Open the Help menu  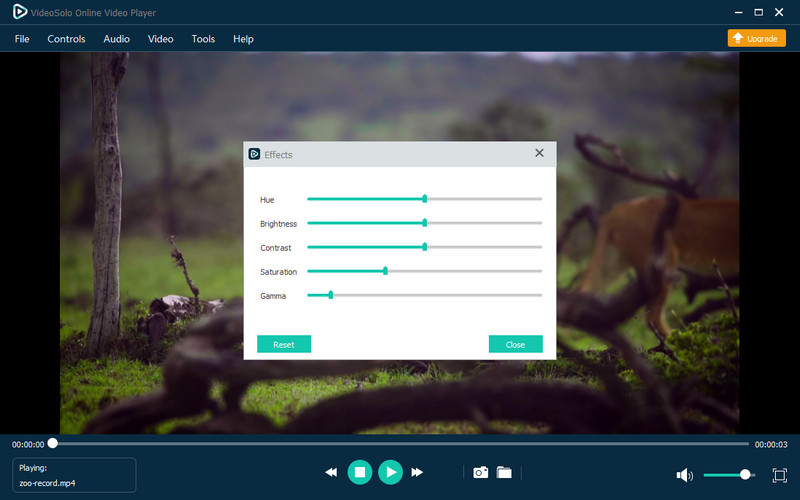pyautogui.click(x=243, y=39)
